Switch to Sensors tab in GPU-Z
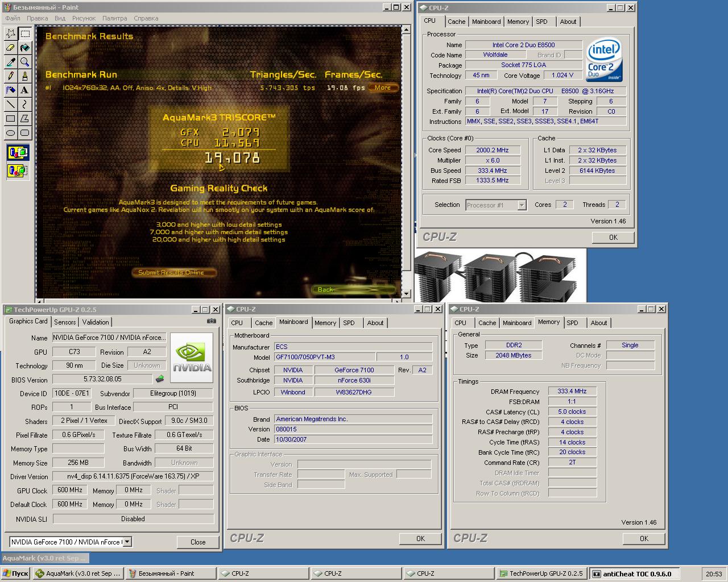Image resolution: width=728 pixels, height=582 pixels. click(65, 322)
